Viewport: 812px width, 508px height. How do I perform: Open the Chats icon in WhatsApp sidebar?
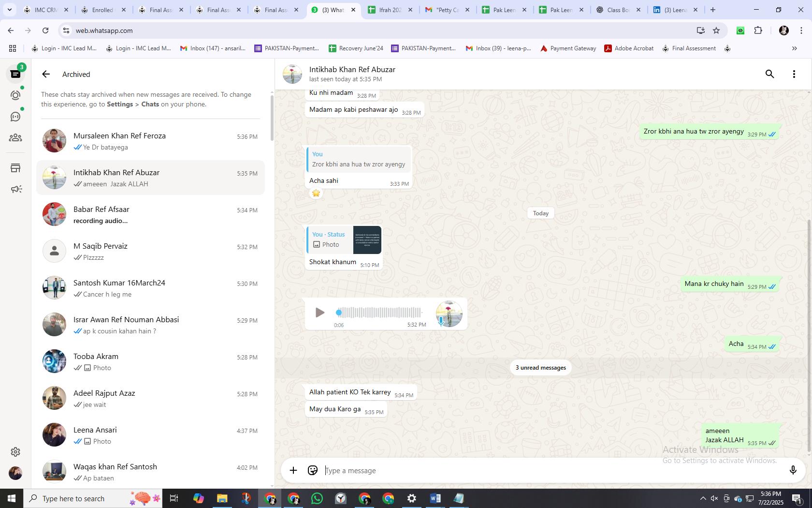coord(15,74)
